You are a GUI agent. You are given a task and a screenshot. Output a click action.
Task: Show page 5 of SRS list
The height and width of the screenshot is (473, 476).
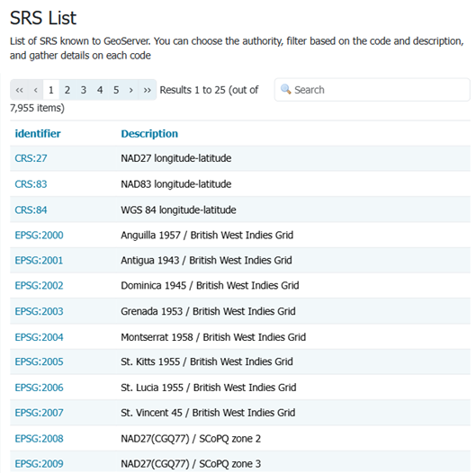[x=116, y=90]
